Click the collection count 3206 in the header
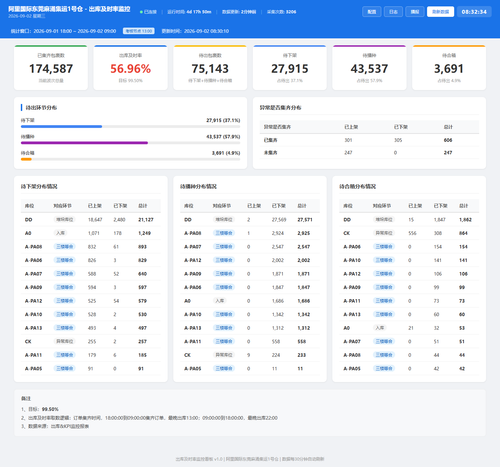 pos(291,12)
